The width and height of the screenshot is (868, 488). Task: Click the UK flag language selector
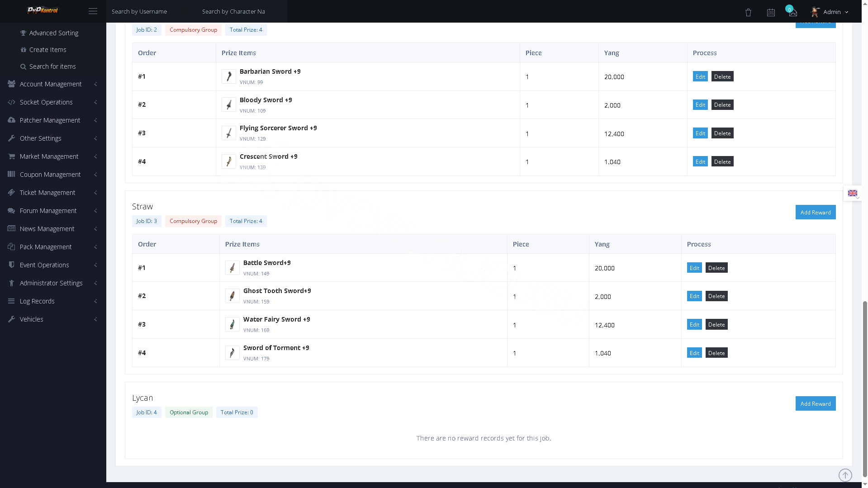click(853, 193)
